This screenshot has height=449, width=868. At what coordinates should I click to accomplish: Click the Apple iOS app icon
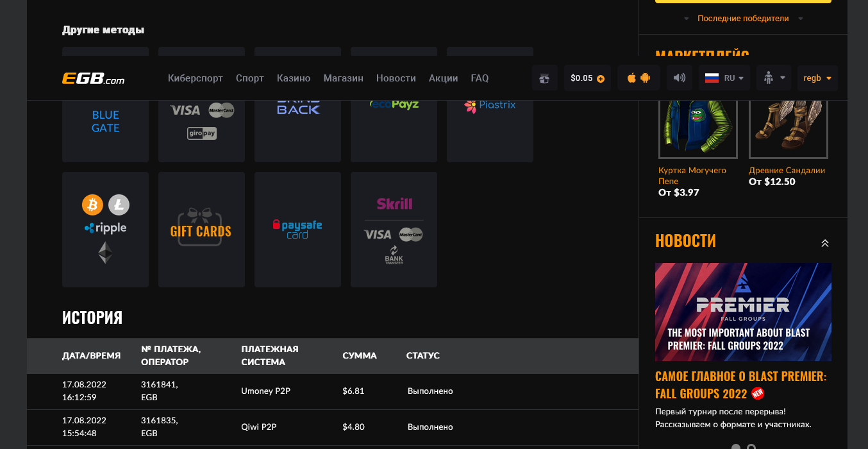click(631, 78)
